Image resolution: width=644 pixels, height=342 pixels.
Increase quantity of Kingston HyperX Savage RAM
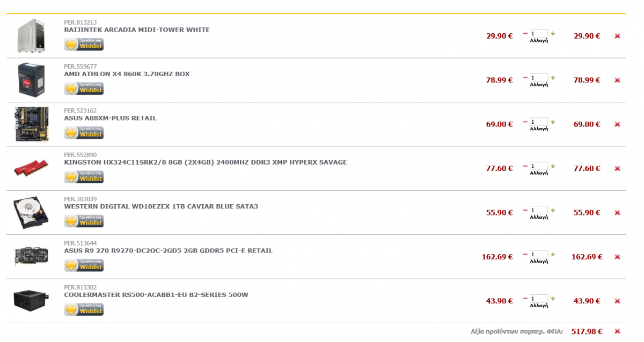[553, 166]
